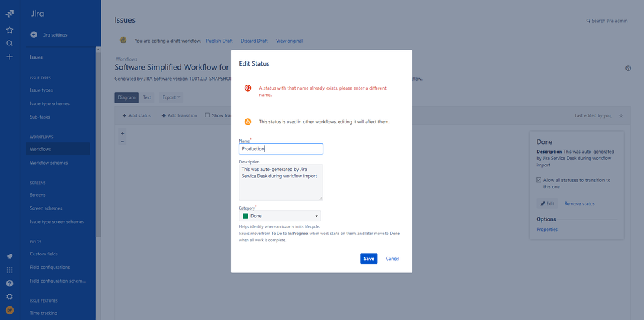Zoom in the diagram with plus
644x320 pixels.
(x=123, y=133)
